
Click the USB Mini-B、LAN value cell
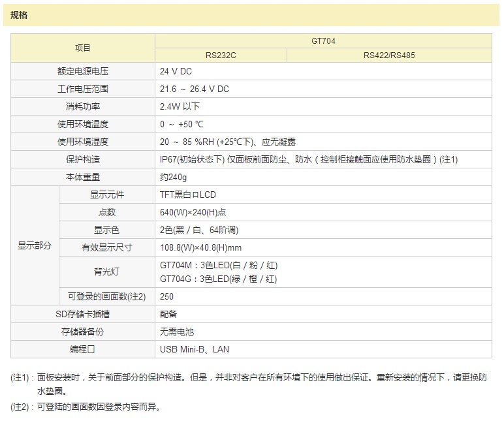tap(195, 349)
